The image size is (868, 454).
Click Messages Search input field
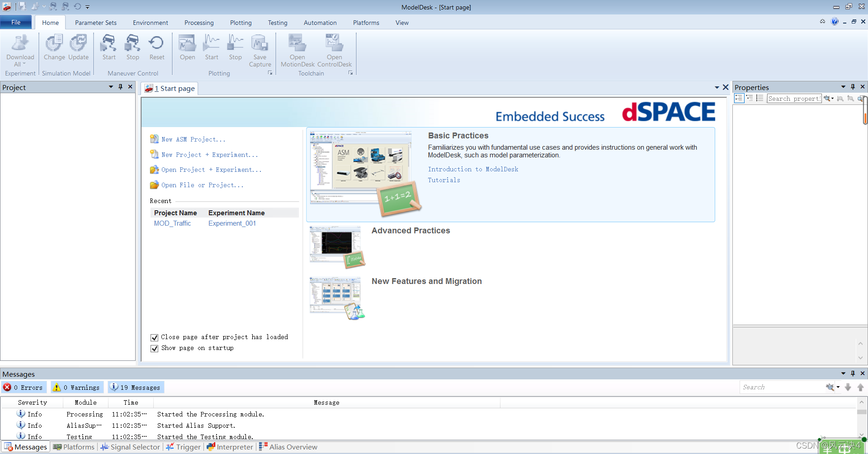point(782,387)
